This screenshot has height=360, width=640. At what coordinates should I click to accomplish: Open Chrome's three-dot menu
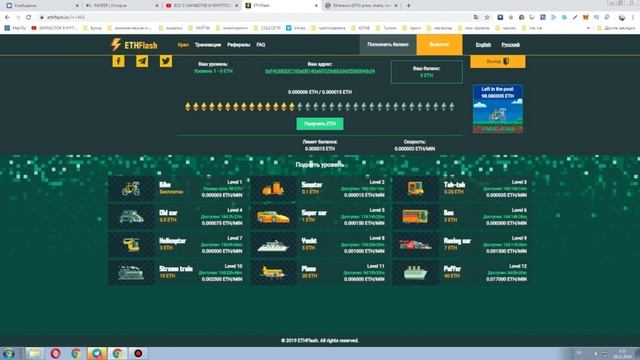[x=633, y=17]
